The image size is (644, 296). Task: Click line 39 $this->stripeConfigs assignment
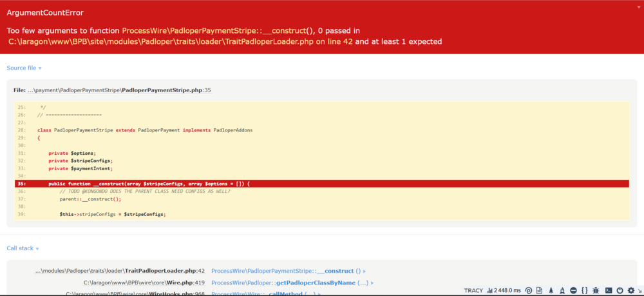click(113, 214)
